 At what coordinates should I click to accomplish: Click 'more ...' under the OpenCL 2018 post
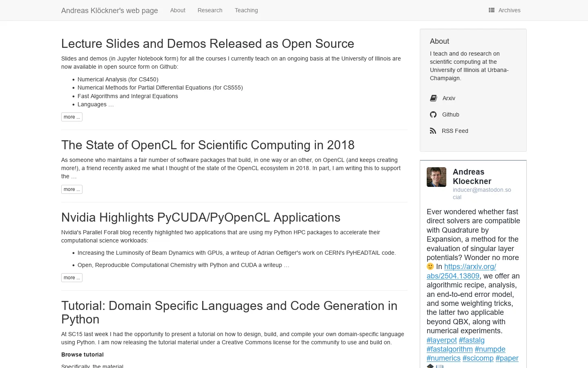click(x=72, y=189)
